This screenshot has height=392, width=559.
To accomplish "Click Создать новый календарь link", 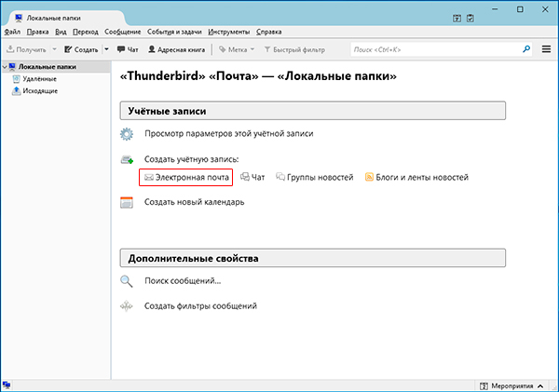I will point(195,202).
